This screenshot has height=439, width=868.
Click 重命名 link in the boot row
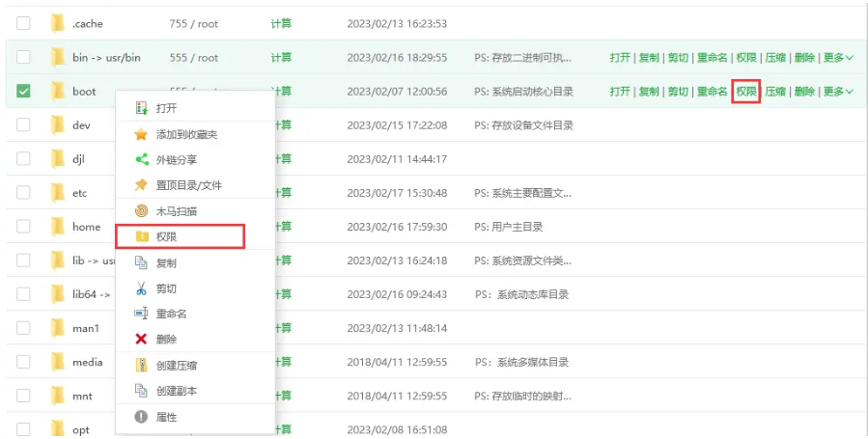(712, 92)
